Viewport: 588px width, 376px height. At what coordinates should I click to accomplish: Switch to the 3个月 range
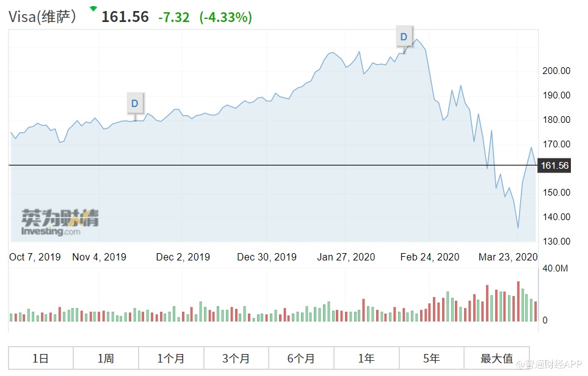point(236,358)
